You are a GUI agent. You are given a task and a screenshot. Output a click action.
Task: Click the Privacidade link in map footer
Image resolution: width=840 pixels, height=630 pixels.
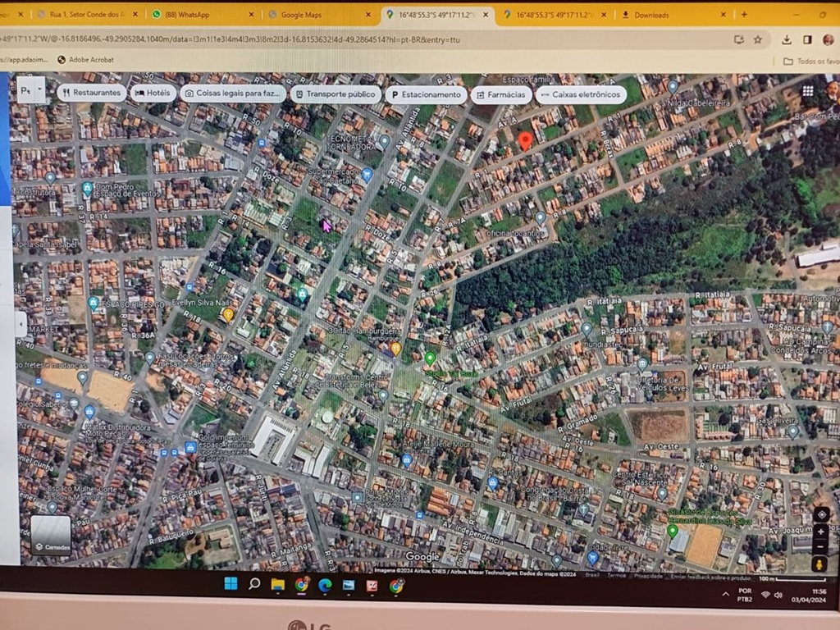(648, 576)
